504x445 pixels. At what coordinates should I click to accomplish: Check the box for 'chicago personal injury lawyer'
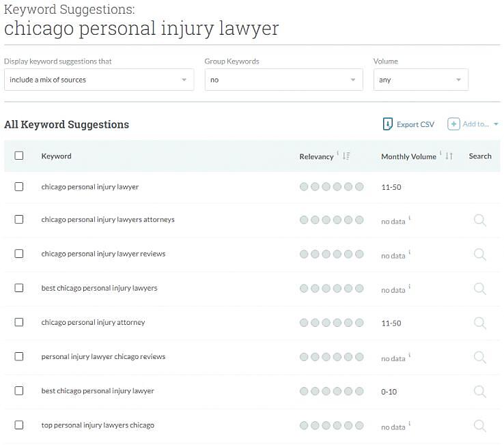(x=19, y=186)
